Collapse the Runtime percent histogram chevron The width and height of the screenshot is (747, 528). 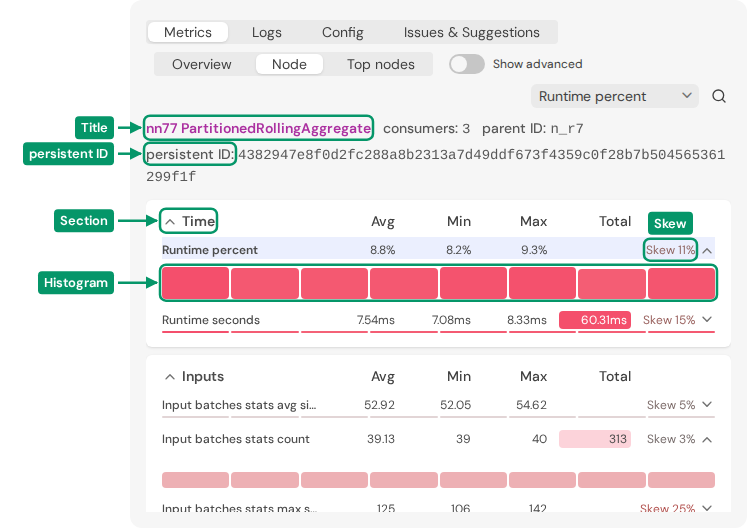pos(707,250)
